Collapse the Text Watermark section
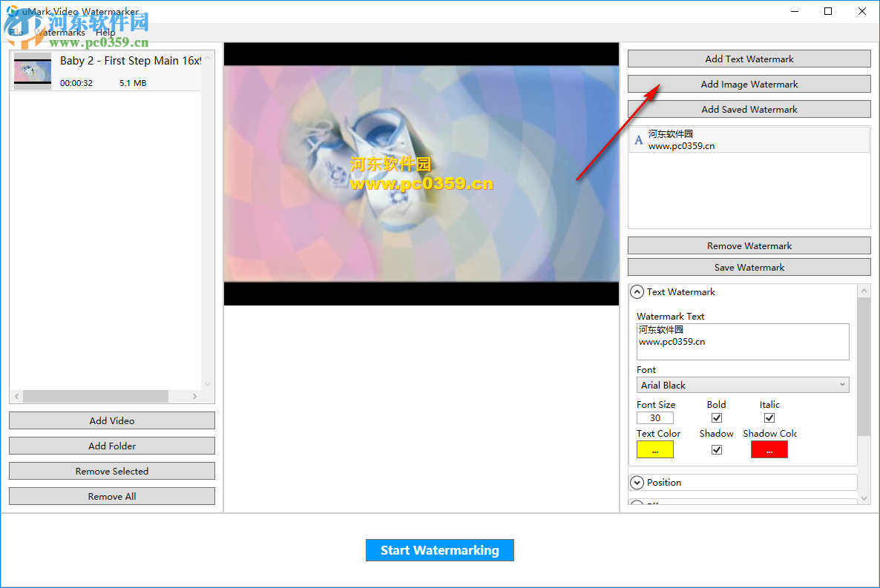The width and height of the screenshot is (880, 588). (x=637, y=291)
